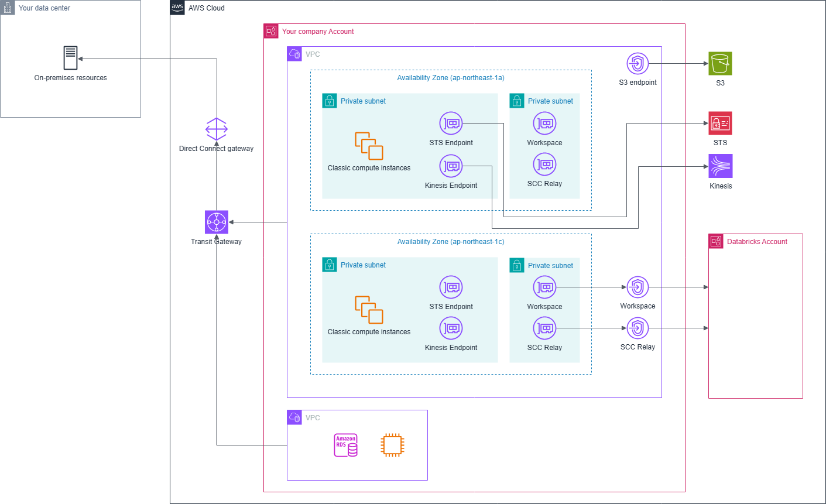Viewport: 826px width, 504px height.
Task: Select the "Your company Account" title
Action: [318, 32]
